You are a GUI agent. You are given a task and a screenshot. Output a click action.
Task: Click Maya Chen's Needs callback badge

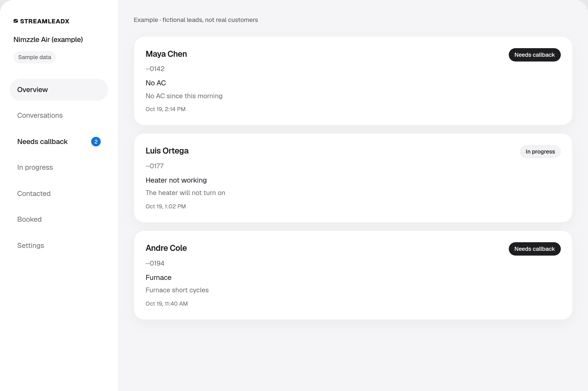tap(535, 55)
